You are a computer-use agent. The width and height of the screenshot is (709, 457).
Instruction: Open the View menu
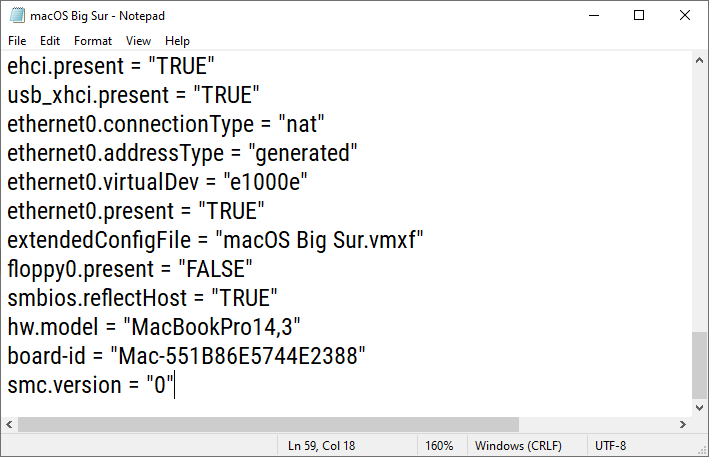tap(139, 41)
